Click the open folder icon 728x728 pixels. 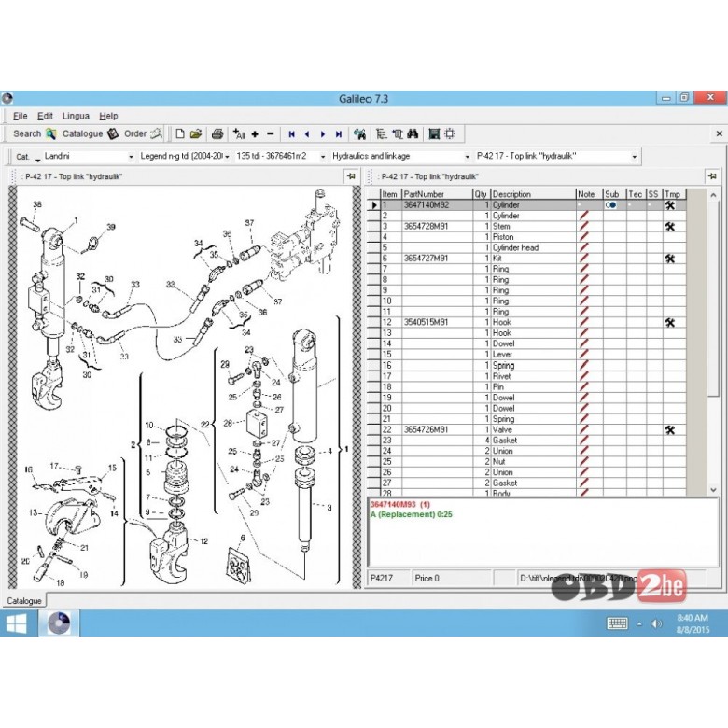click(196, 134)
